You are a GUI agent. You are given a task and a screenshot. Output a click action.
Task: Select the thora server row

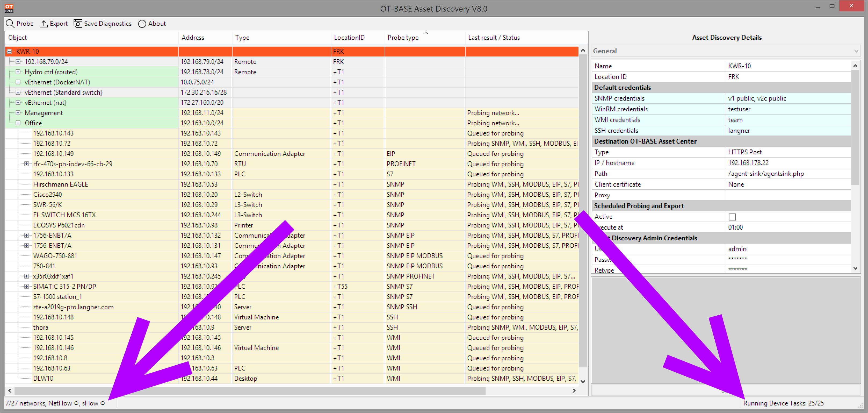pos(292,327)
